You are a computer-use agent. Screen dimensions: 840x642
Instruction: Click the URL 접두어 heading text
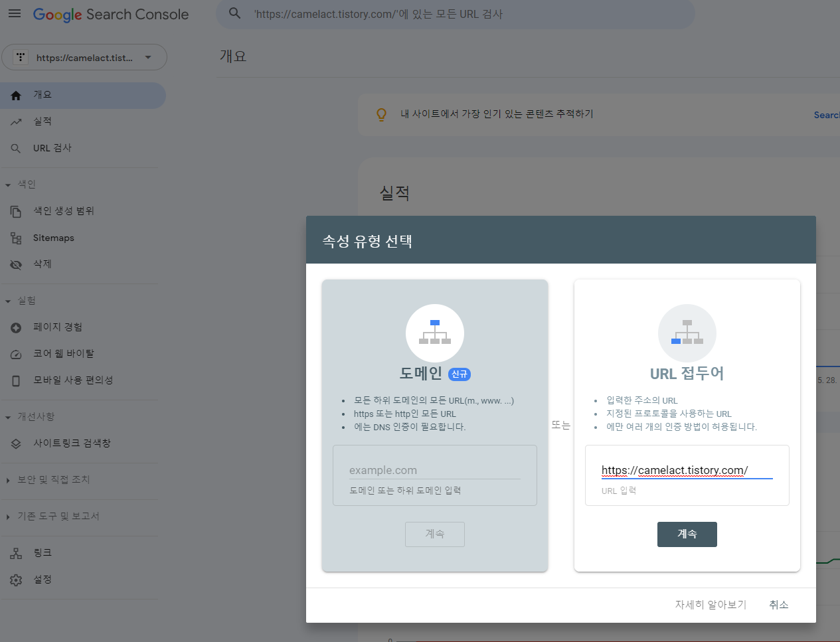(687, 374)
